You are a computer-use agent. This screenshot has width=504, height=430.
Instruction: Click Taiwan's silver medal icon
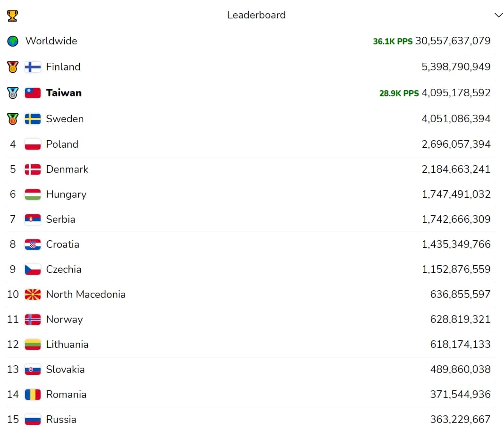tap(13, 93)
